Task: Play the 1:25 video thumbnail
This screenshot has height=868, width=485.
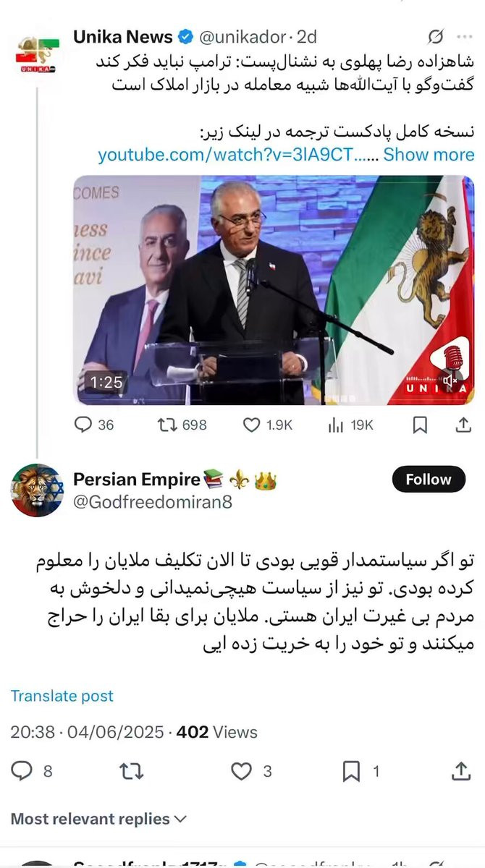Action: click(274, 290)
